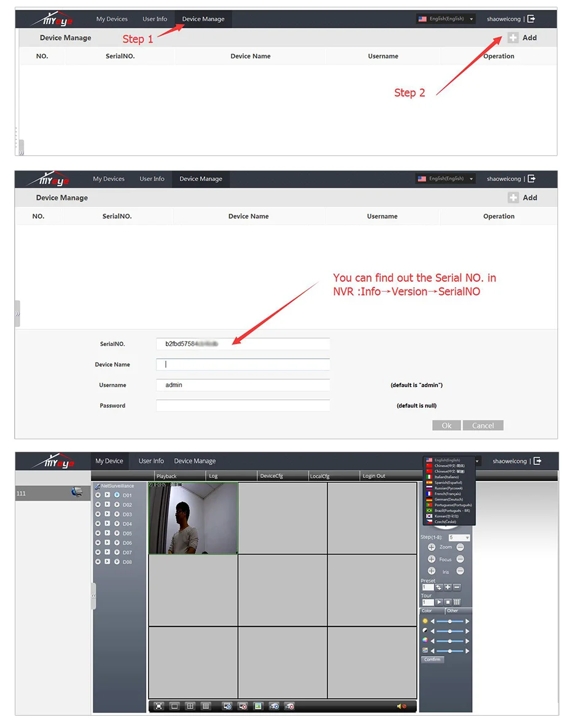Click Ok button in add-device form

[447, 425]
